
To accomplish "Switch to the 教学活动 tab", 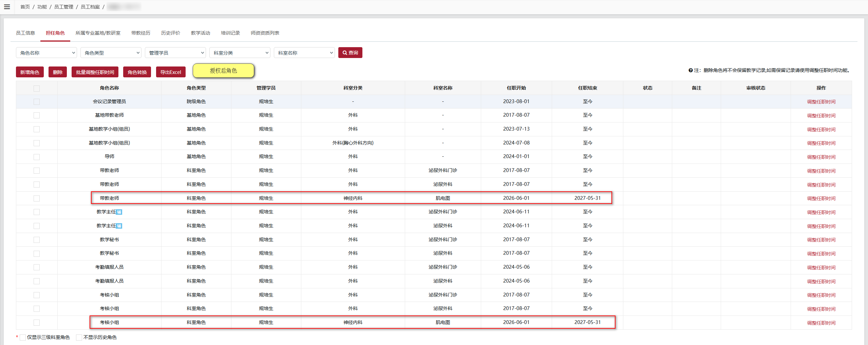I will click(201, 33).
